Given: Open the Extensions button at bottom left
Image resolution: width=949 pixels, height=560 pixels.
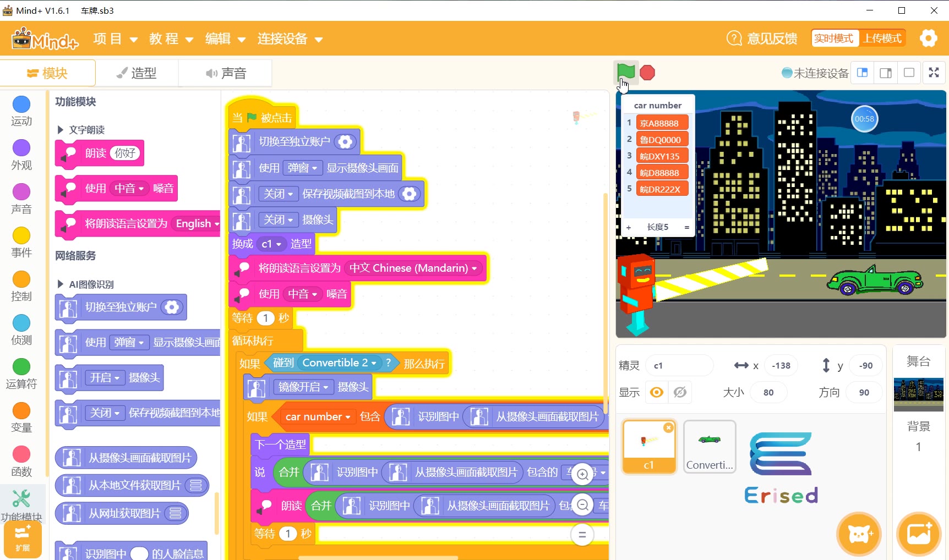Looking at the screenshot, I should click(x=23, y=539).
